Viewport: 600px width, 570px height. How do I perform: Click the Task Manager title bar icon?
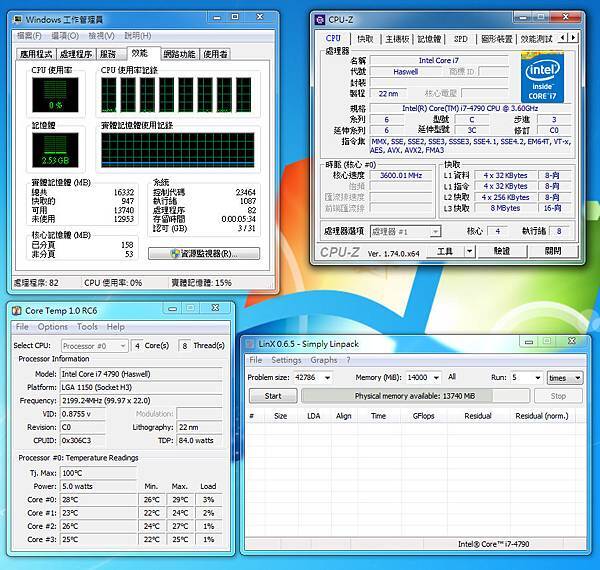[18, 19]
